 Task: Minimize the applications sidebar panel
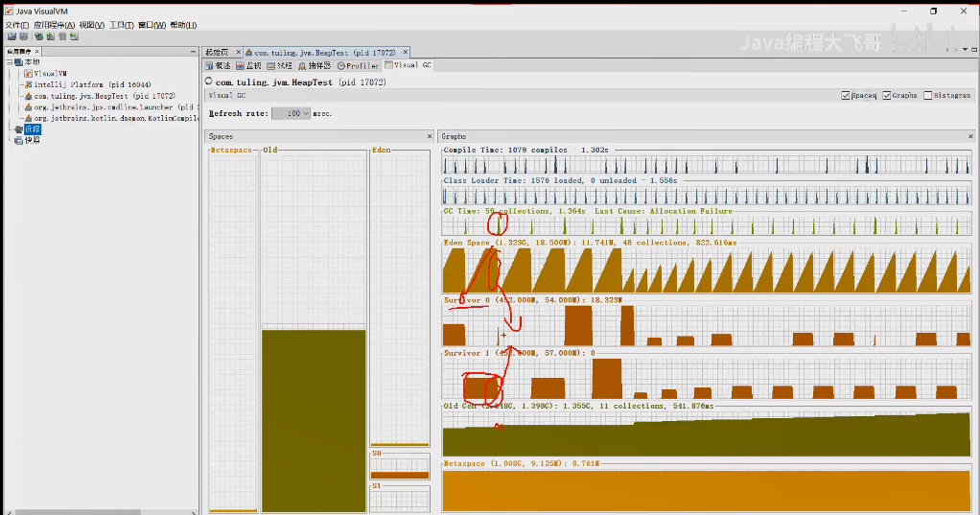click(x=193, y=51)
